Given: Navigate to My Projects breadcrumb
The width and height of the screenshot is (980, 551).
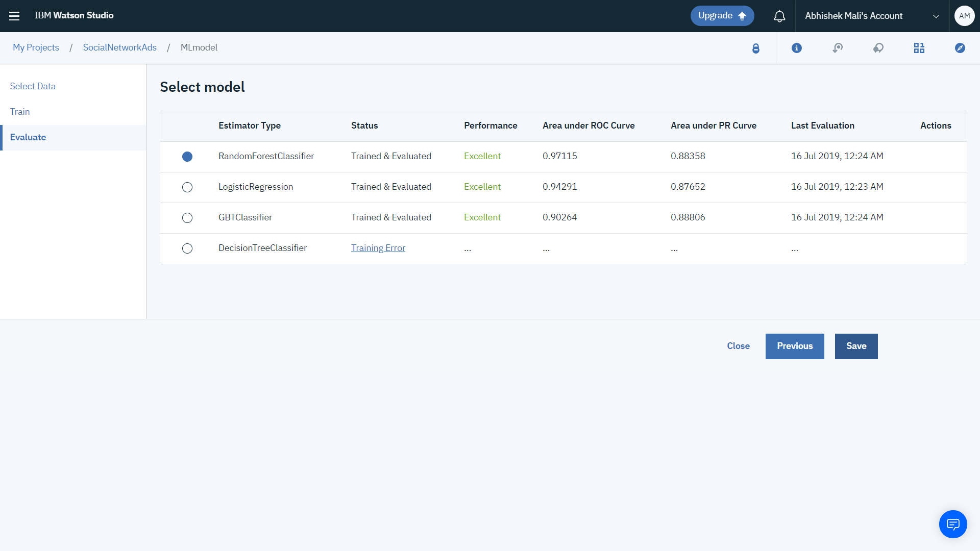Looking at the screenshot, I should point(36,47).
